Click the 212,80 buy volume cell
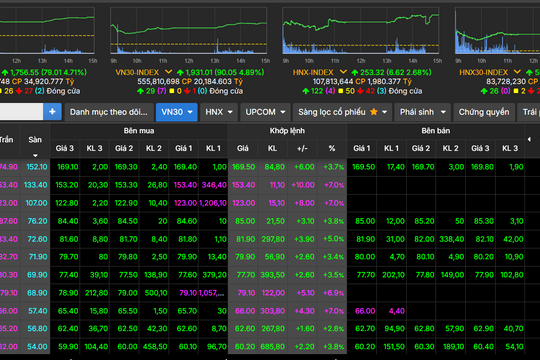The height and width of the screenshot is (360, 540). 95,293
